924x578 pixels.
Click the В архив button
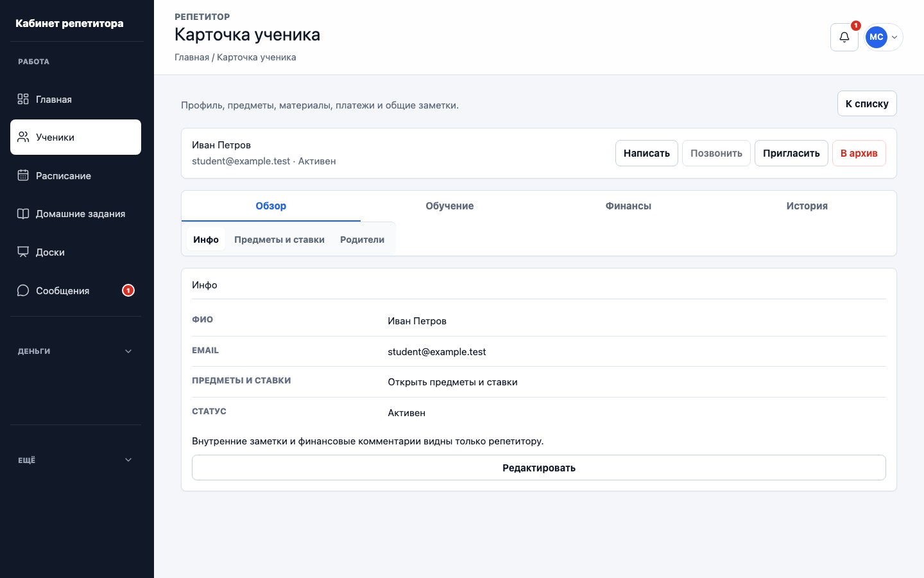pyautogui.click(x=859, y=153)
